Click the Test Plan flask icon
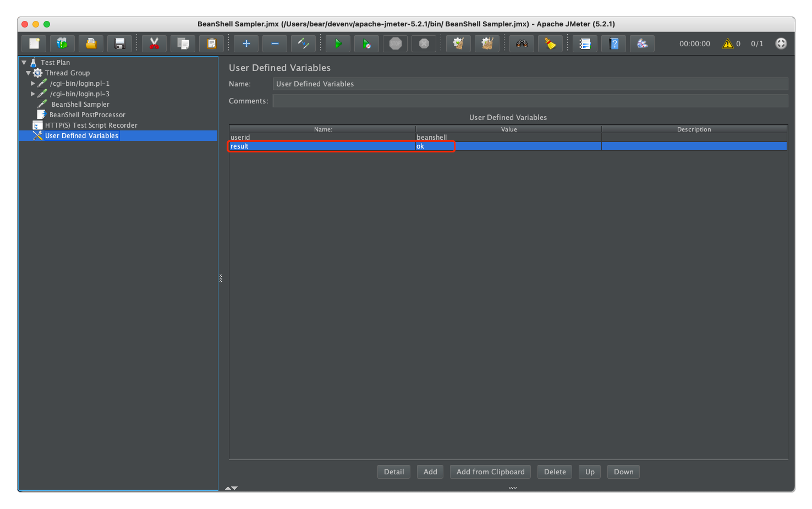 (x=34, y=63)
